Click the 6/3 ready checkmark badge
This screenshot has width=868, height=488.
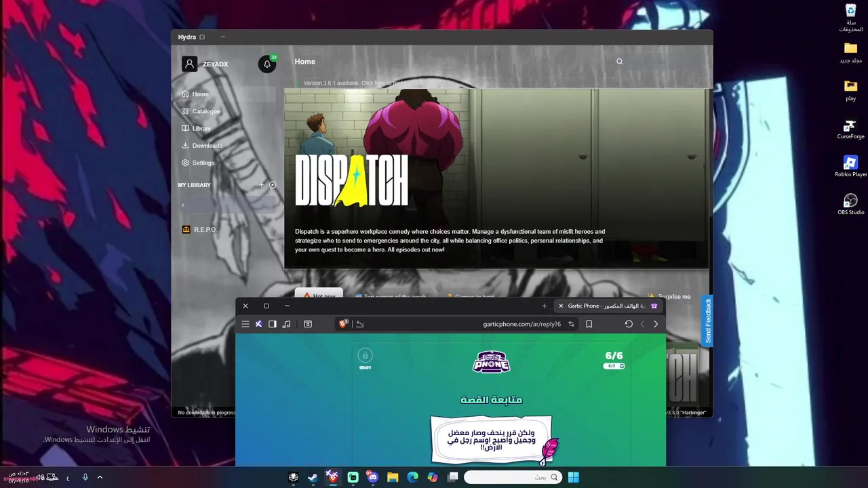[x=614, y=366]
